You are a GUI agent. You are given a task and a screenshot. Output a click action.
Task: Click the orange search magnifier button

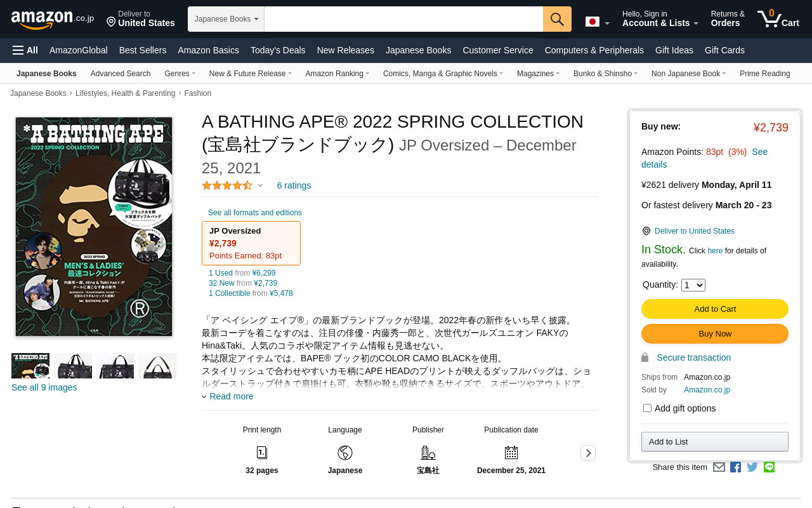click(x=557, y=19)
